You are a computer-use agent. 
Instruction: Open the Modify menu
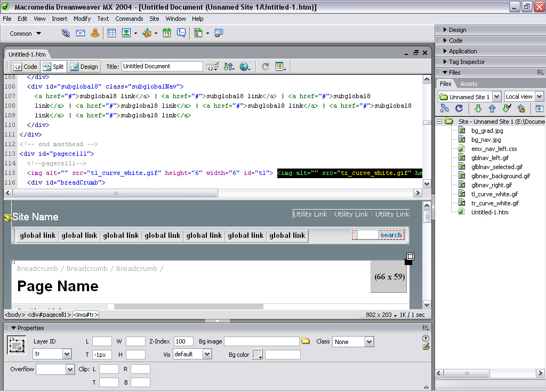click(82, 19)
